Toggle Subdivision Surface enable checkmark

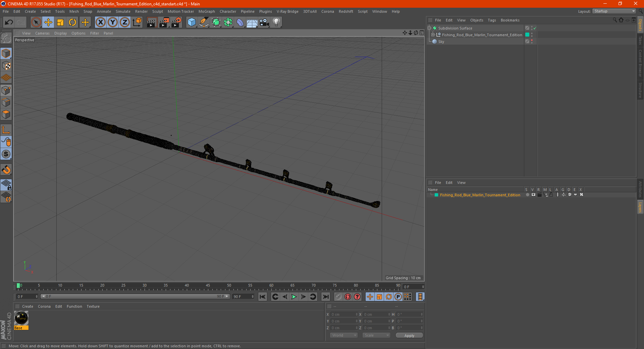tap(535, 28)
